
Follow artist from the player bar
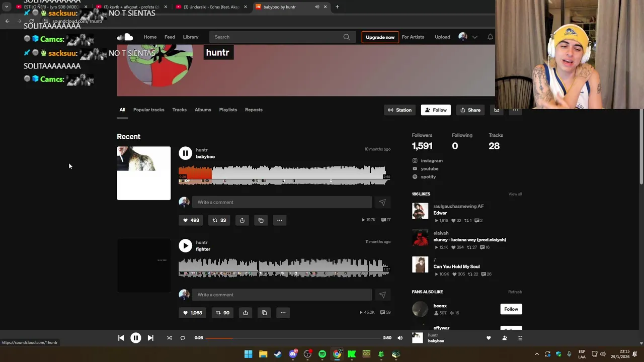click(x=505, y=338)
